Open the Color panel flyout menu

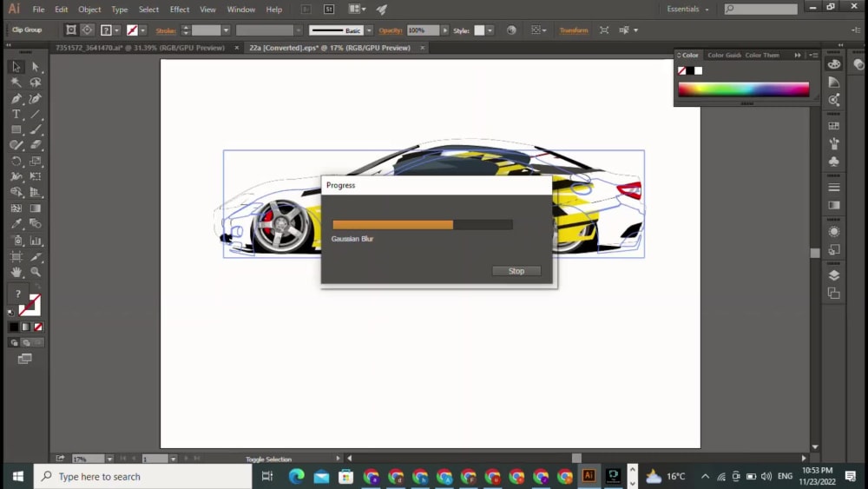[814, 56]
